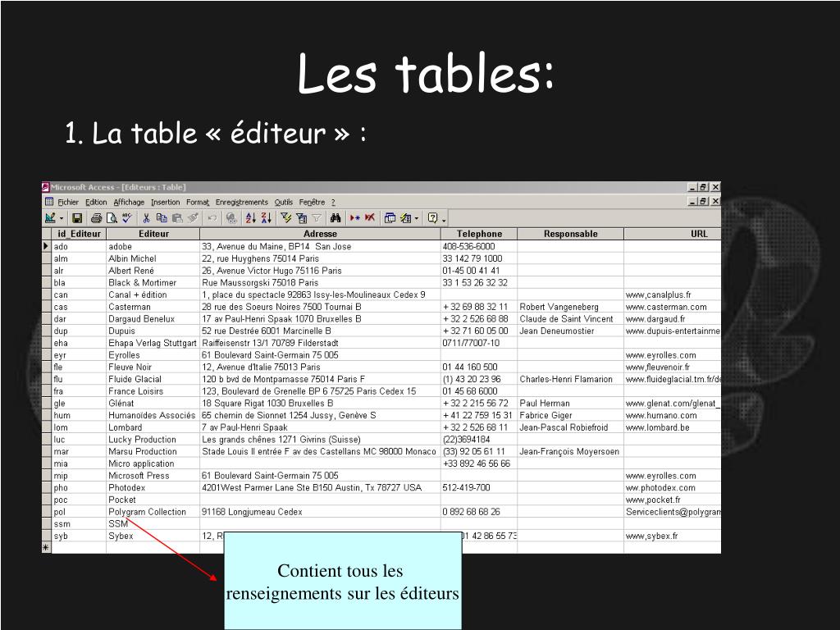The width and height of the screenshot is (840, 630).
Task: Click the cell Paul Herman
Action: (x=571, y=404)
